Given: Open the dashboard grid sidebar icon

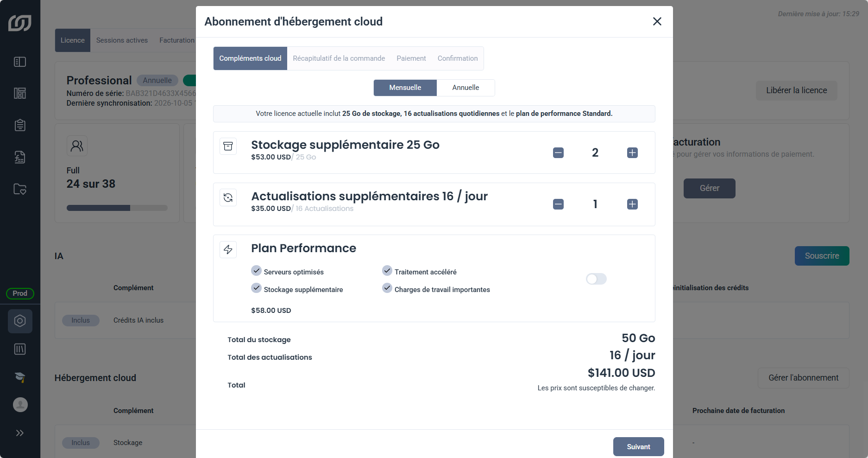Looking at the screenshot, I should tap(20, 93).
